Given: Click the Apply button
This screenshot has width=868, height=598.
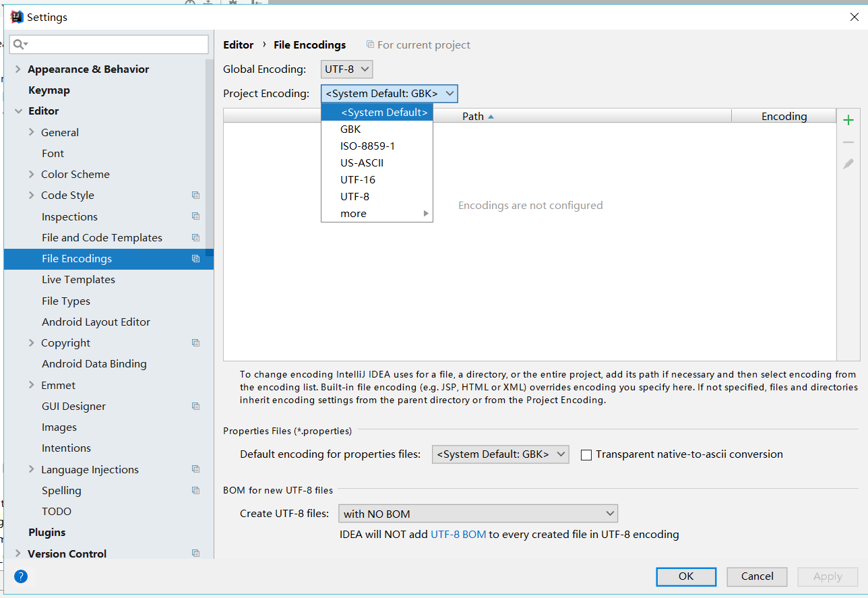Looking at the screenshot, I should (x=828, y=576).
